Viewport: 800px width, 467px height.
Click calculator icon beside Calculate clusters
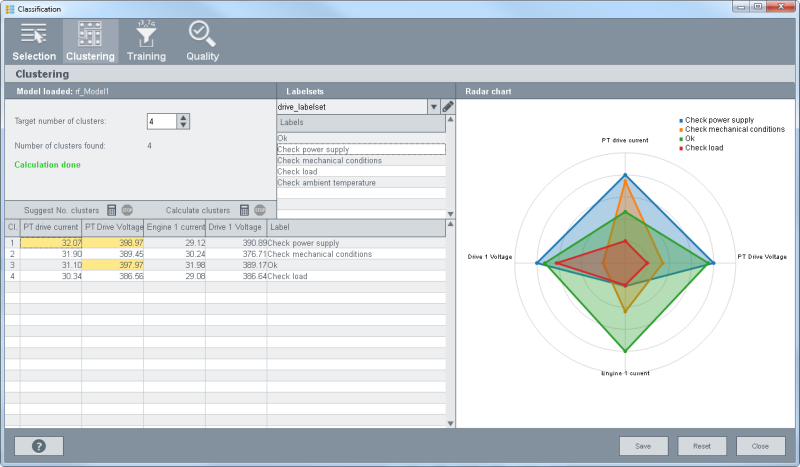pos(243,210)
